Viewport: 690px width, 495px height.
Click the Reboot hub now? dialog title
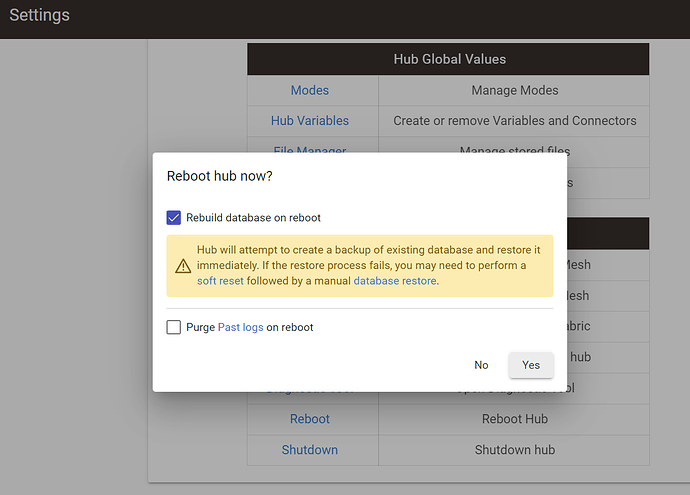click(x=219, y=176)
